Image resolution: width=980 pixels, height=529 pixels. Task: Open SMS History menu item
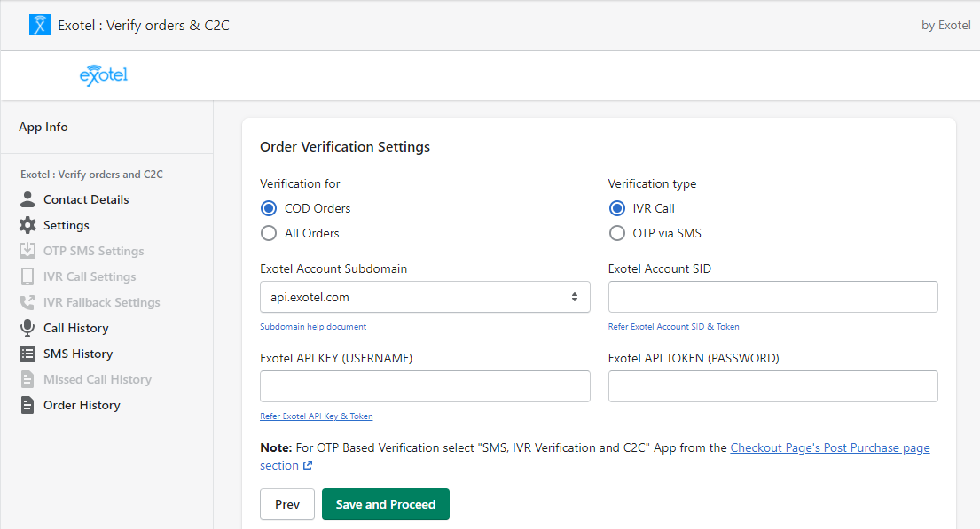(78, 354)
